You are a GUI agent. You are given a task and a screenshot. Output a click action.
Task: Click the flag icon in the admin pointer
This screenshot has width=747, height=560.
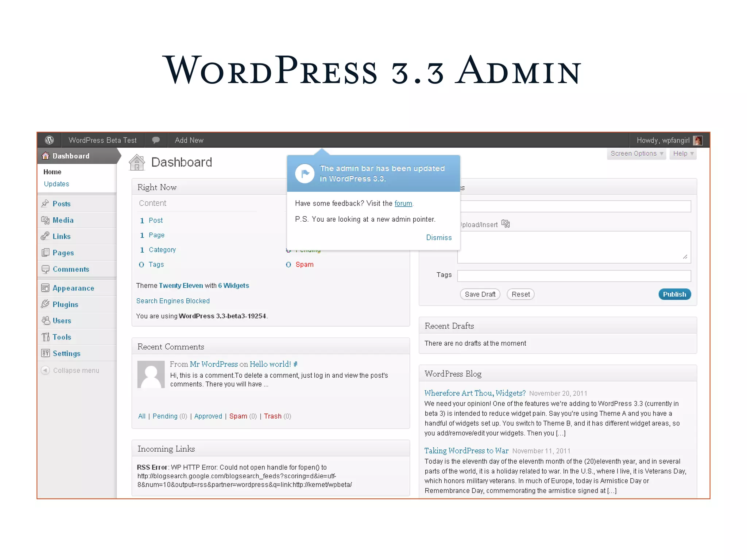click(305, 174)
